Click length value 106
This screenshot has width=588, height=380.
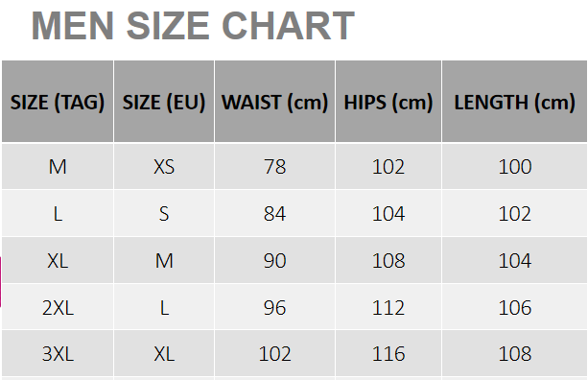point(514,308)
